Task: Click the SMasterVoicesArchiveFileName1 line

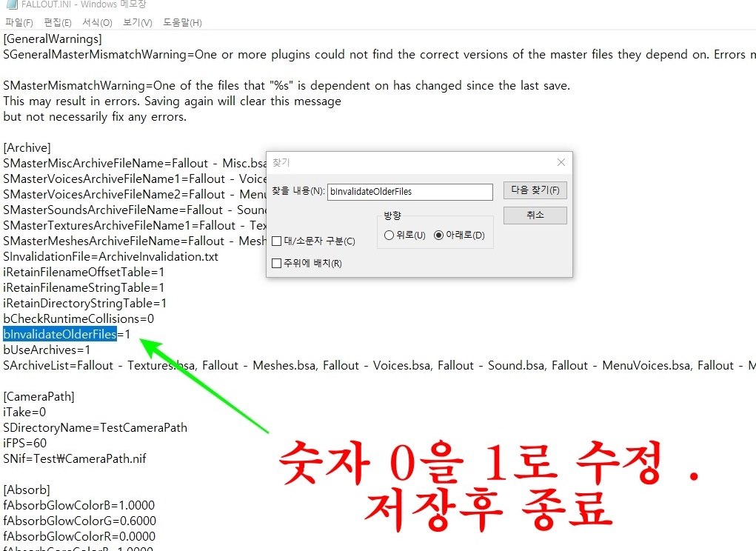Action: point(135,178)
